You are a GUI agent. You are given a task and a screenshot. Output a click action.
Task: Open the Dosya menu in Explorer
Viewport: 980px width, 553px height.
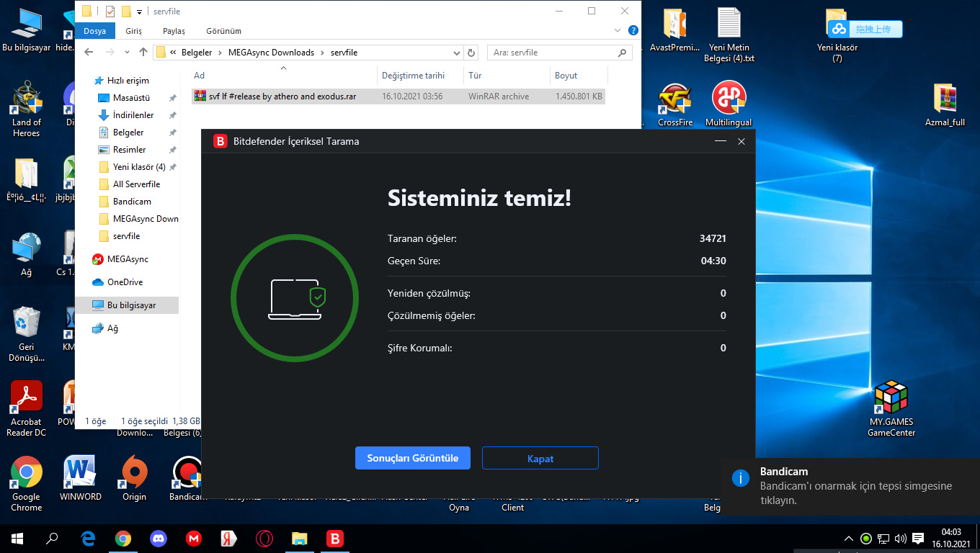(94, 31)
